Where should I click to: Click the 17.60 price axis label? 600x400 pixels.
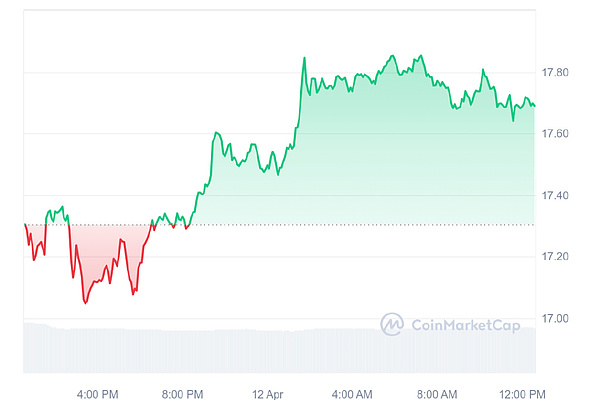(553, 134)
